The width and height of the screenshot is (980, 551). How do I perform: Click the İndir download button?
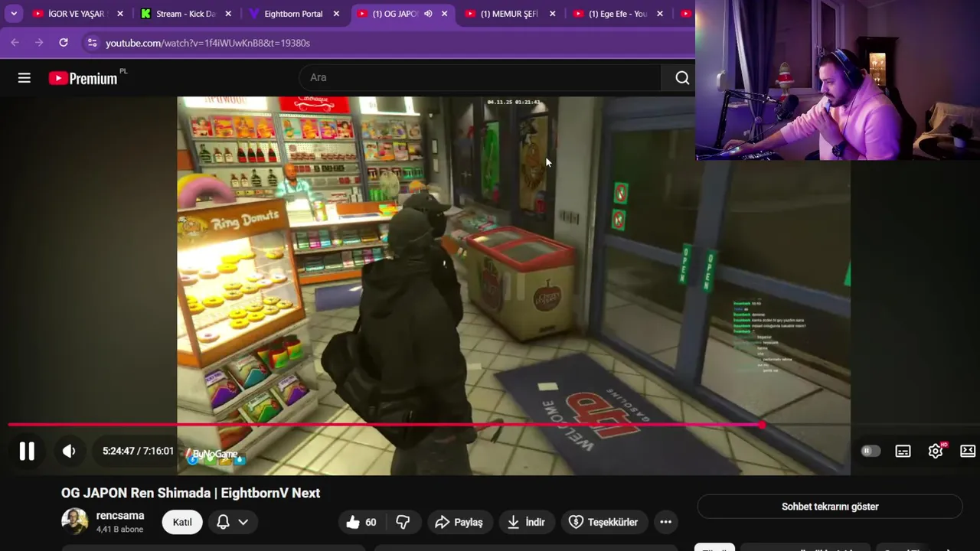click(x=527, y=522)
